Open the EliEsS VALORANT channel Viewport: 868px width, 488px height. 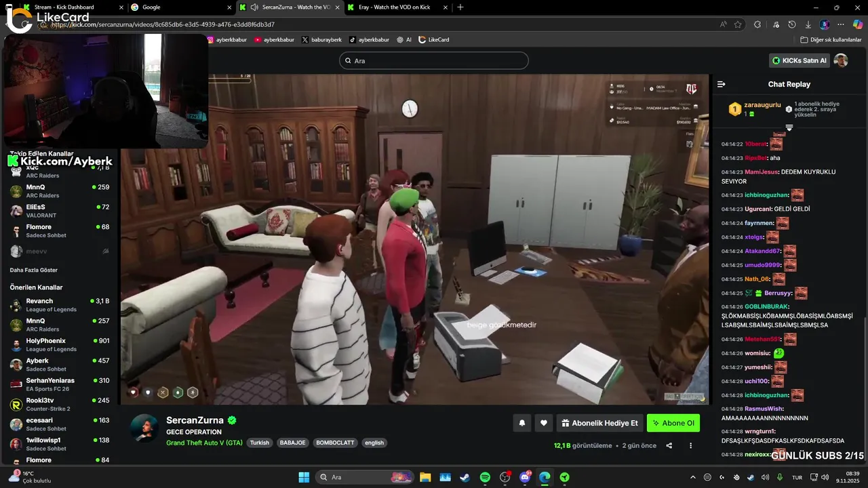[60, 211]
